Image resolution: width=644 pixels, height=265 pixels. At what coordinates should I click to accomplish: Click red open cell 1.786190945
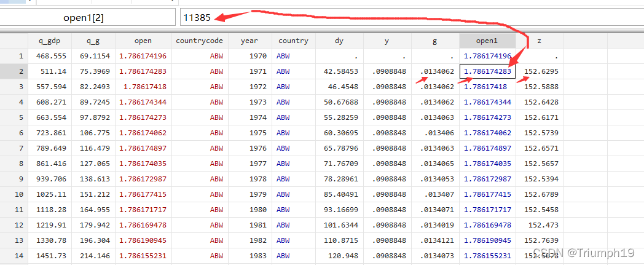coord(143,240)
